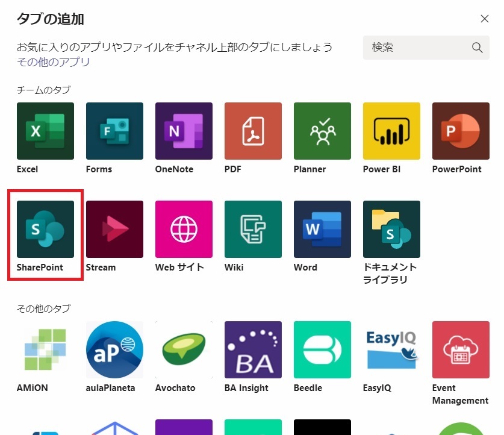Choose the Beedle app icon
Viewport: 504px width, 435px height.
click(x=322, y=349)
